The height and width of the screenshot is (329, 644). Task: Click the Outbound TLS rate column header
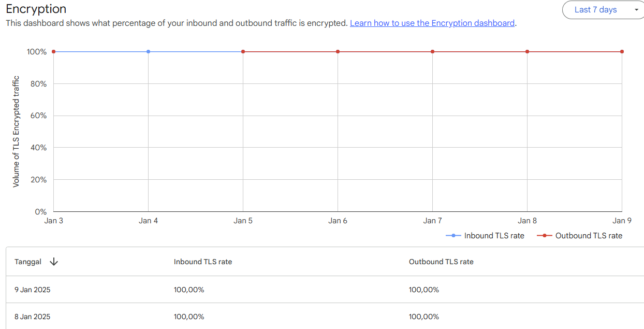coord(441,262)
